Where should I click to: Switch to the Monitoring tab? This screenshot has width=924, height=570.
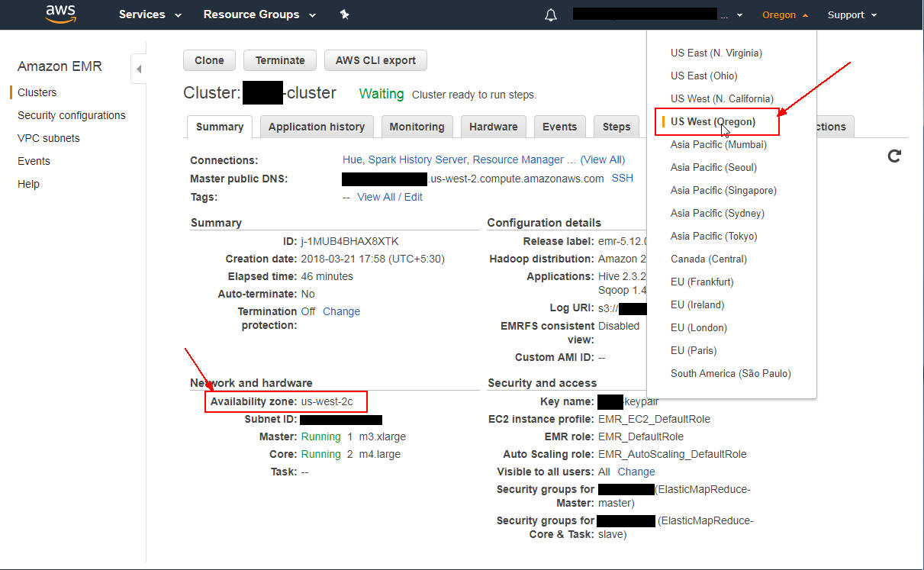(x=417, y=127)
